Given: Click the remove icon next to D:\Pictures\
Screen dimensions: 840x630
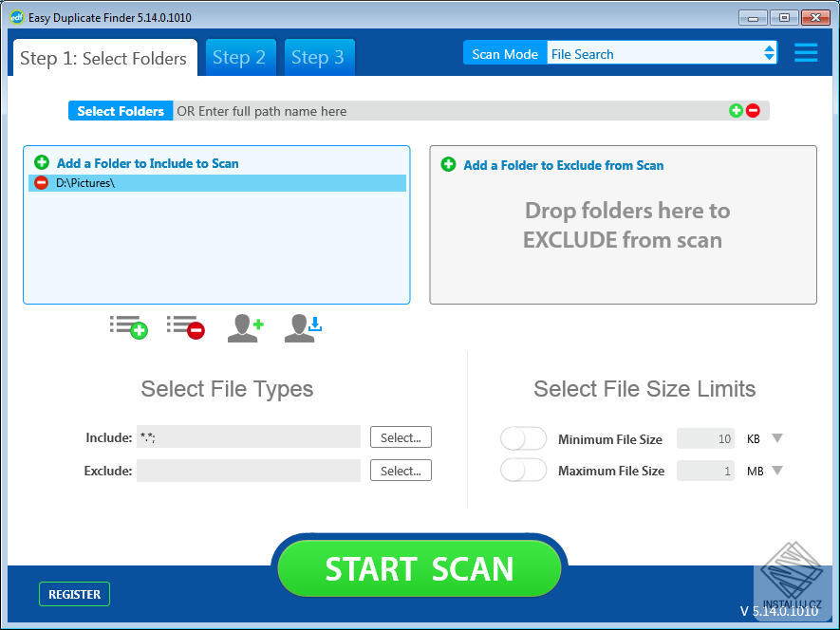Looking at the screenshot, I should point(39,182).
